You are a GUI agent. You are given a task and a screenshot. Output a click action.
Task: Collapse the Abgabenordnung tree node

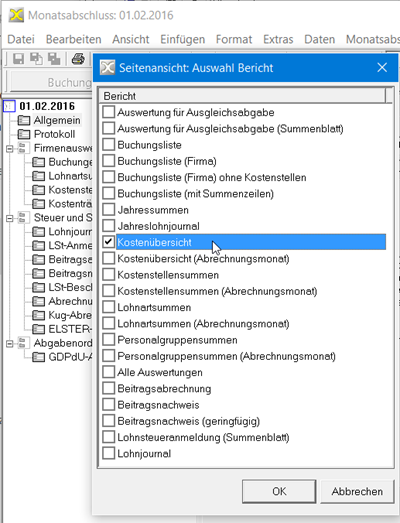click(10, 344)
